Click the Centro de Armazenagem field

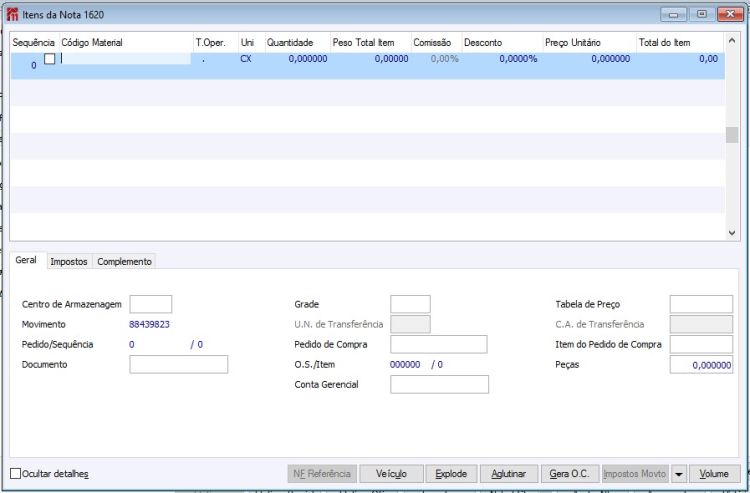pyautogui.click(x=151, y=304)
